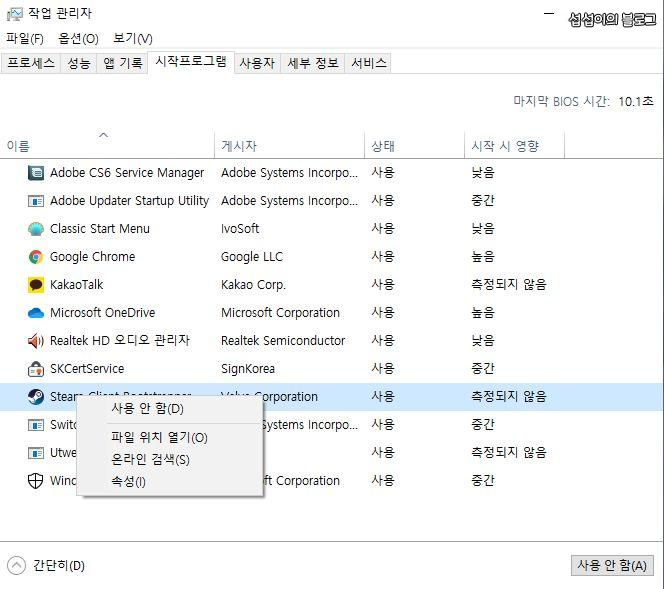Click the Adobe CS6 Service Manager icon
The image size is (664, 589).
pos(36,173)
